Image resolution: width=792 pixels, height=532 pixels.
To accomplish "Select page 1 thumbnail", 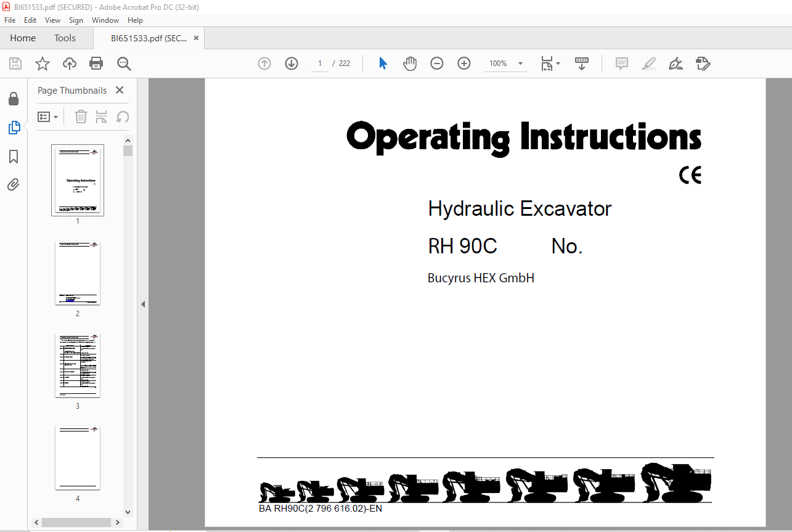I will [78, 180].
